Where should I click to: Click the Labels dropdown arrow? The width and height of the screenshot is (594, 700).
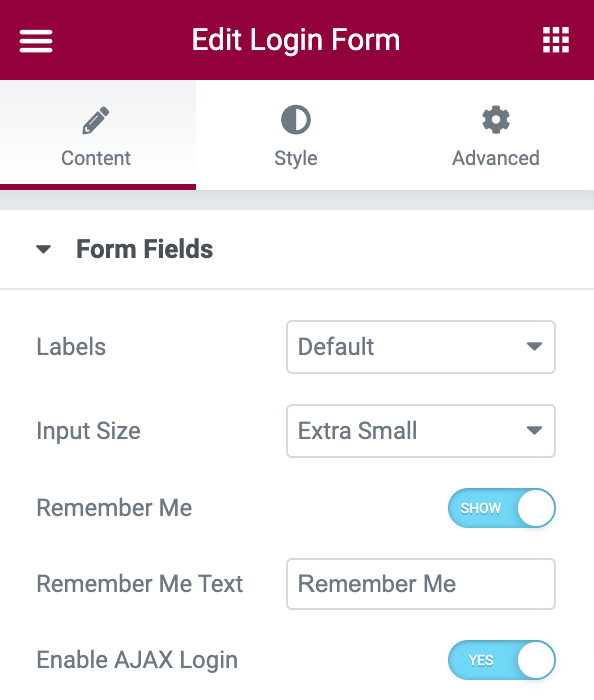pos(534,346)
